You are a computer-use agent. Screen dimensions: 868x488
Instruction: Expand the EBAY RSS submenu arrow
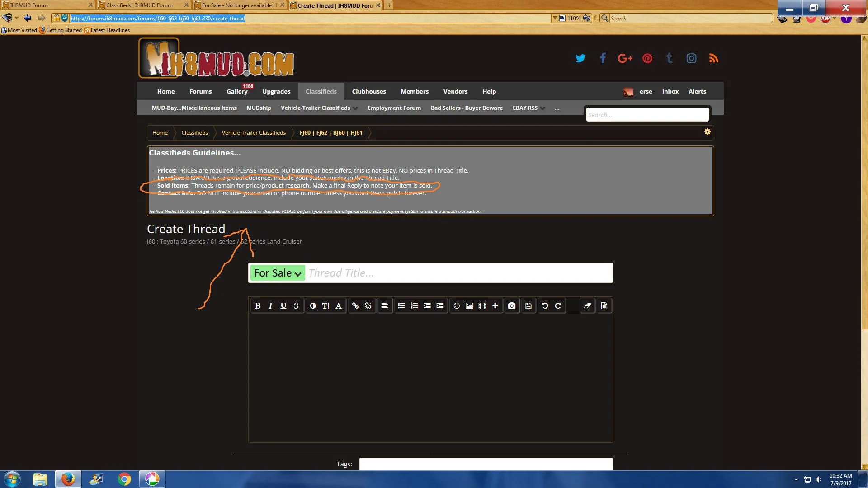543,108
